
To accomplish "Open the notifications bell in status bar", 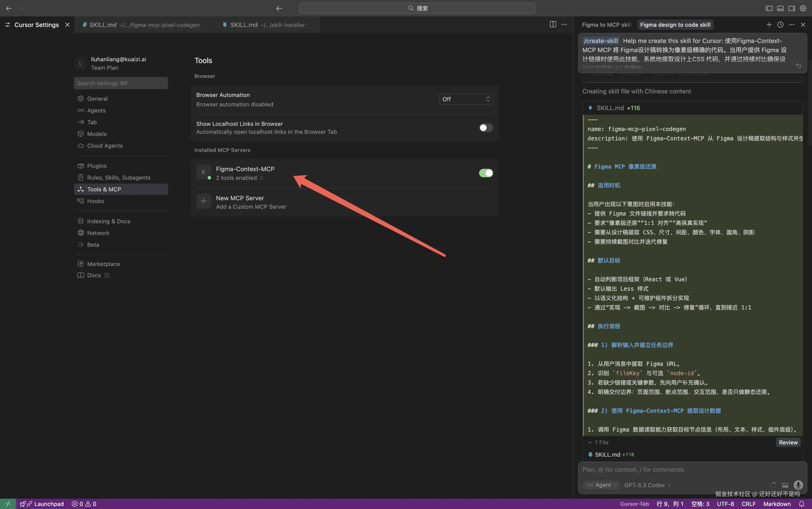I will [802, 504].
